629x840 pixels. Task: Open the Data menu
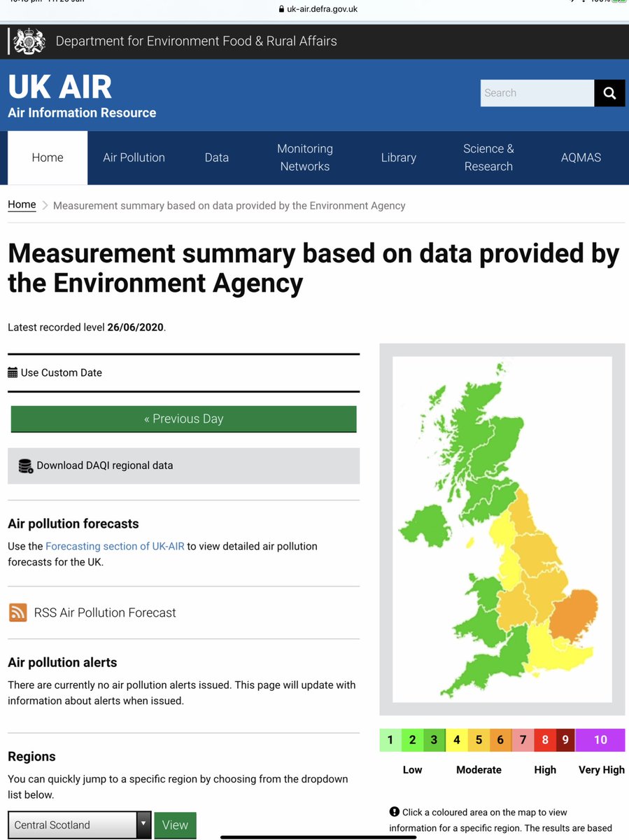pyautogui.click(x=217, y=157)
